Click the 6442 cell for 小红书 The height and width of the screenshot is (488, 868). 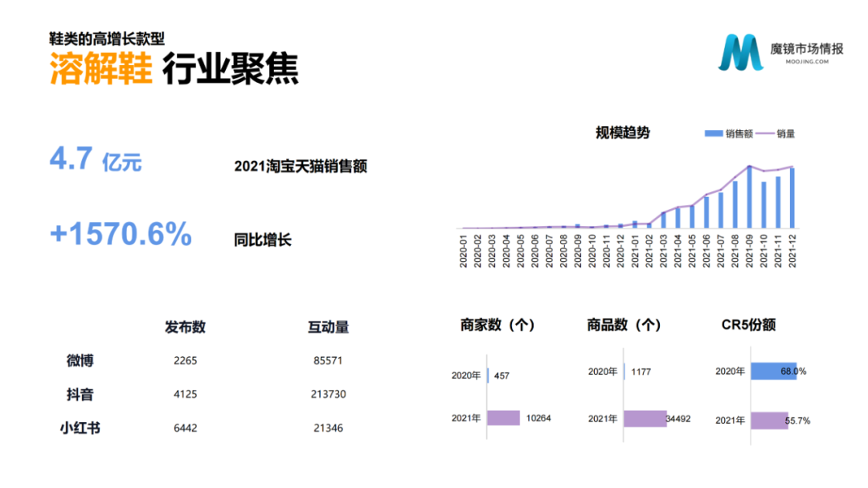[186, 429]
